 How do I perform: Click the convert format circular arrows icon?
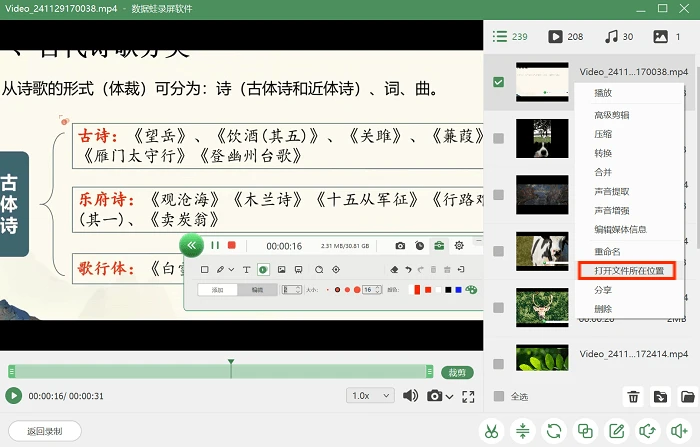pos(554,431)
